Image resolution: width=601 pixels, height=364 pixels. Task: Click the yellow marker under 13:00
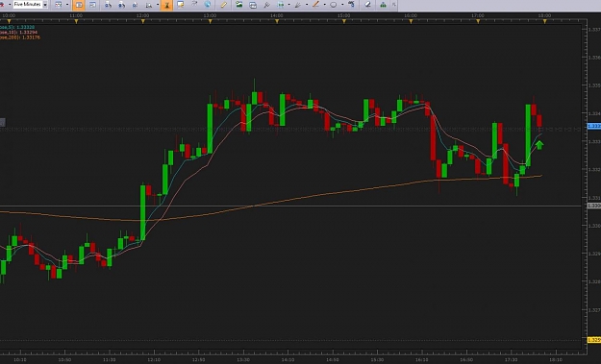(x=210, y=22)
